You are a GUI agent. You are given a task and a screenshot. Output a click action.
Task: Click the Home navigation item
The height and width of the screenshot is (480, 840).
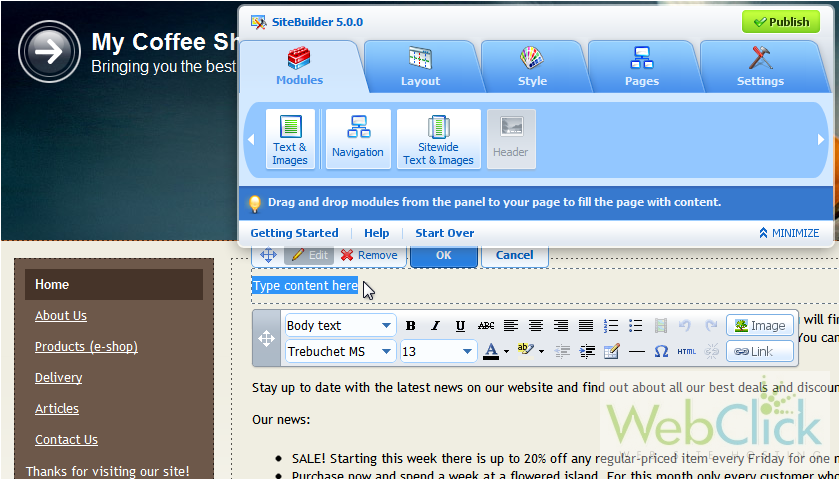(x=114, y=284)
